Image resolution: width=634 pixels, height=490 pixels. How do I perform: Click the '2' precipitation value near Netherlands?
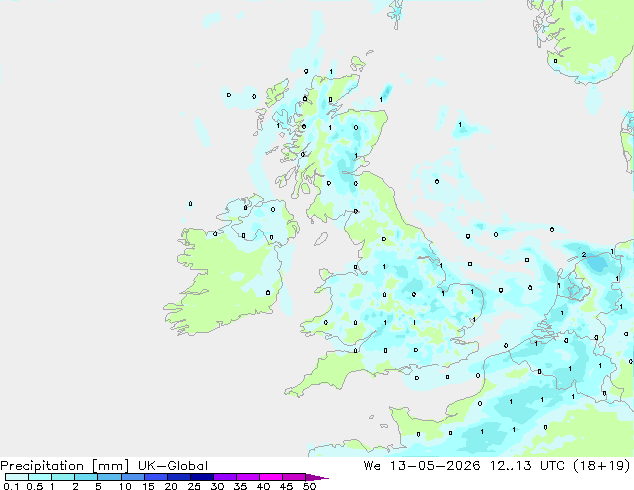point(583,255)
